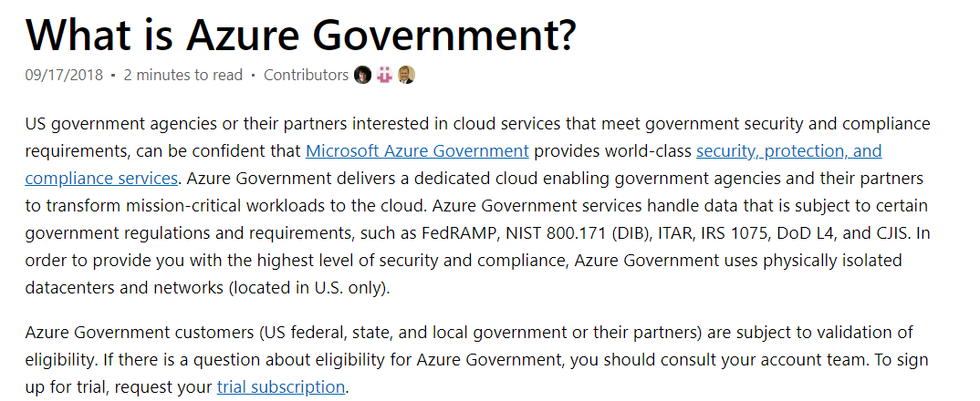Open the pink pixel identicon contributor avatar
This screenshot has height=401, width=980.
pos(385,75)
